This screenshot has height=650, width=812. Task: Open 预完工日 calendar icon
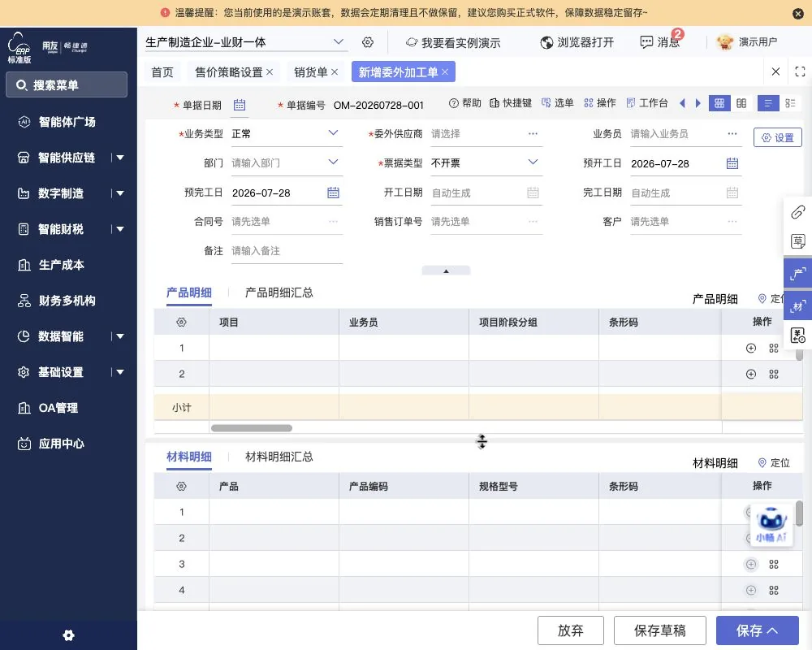pos(333,193)
